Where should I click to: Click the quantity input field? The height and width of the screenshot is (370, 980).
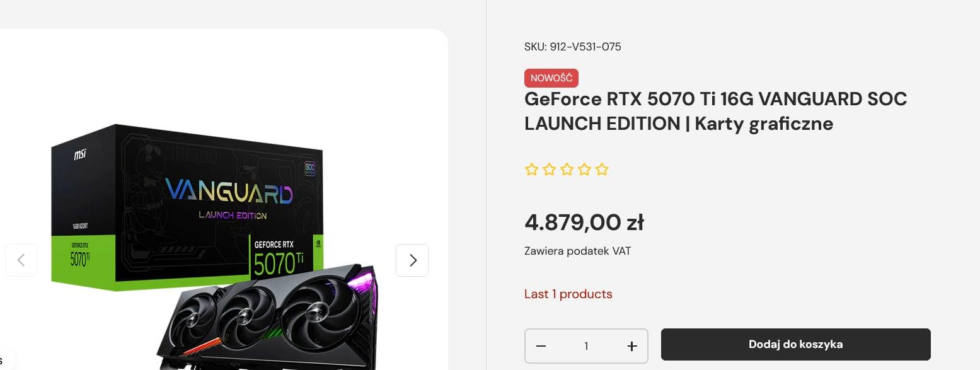click(x=586, y=346)
